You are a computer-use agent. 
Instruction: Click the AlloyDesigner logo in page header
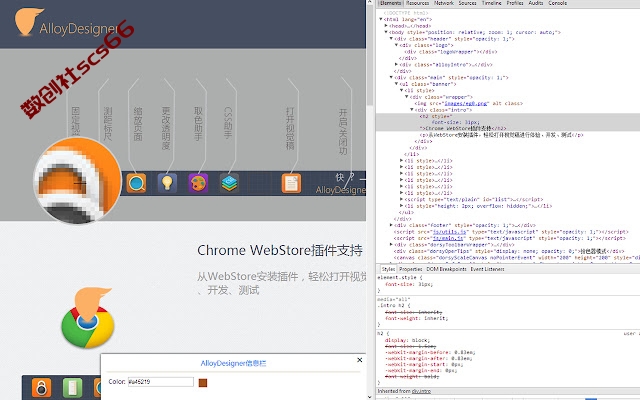[x=67, y=22]
